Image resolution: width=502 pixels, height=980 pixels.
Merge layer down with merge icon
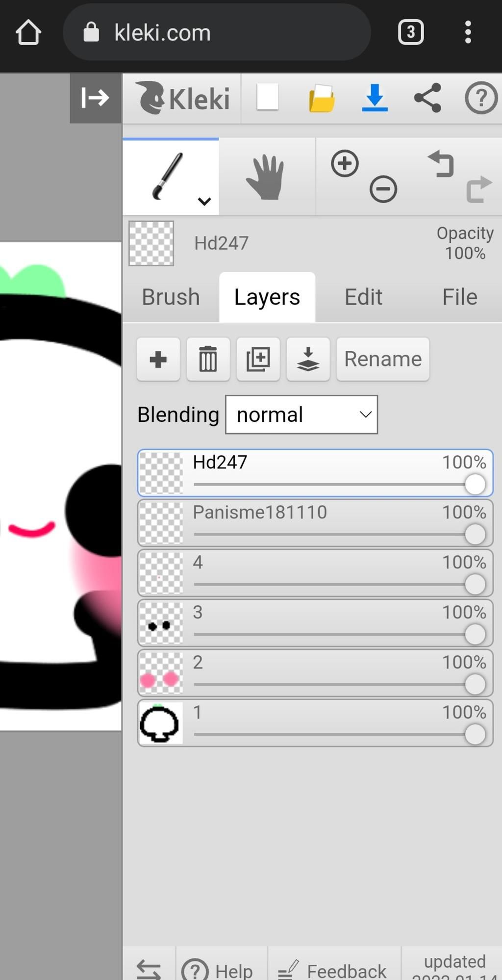(x=308, y=359)
